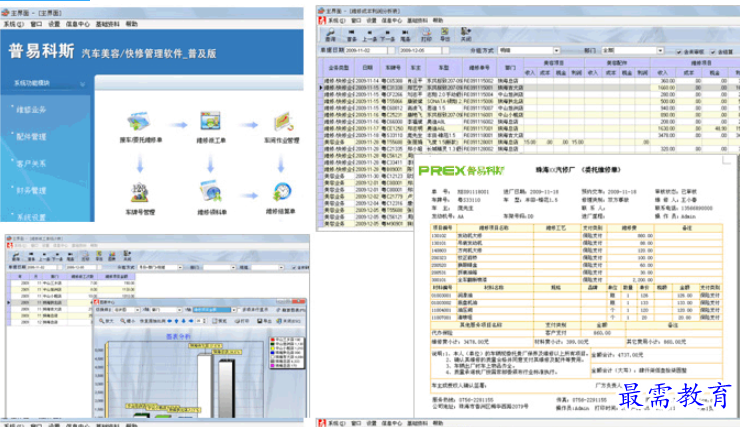Viewport: 740px width, 427px height.
Task: Zoom out (缩小) on the chart
Action: pos(128,321)
